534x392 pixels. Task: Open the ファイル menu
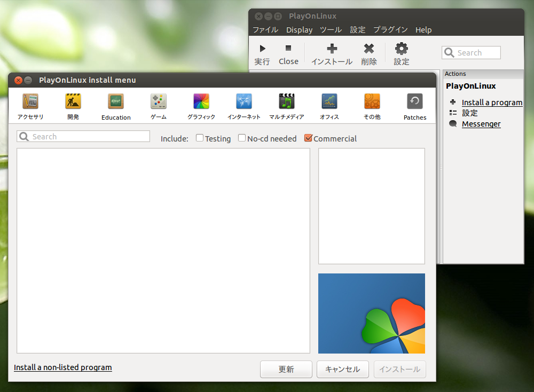265,30
